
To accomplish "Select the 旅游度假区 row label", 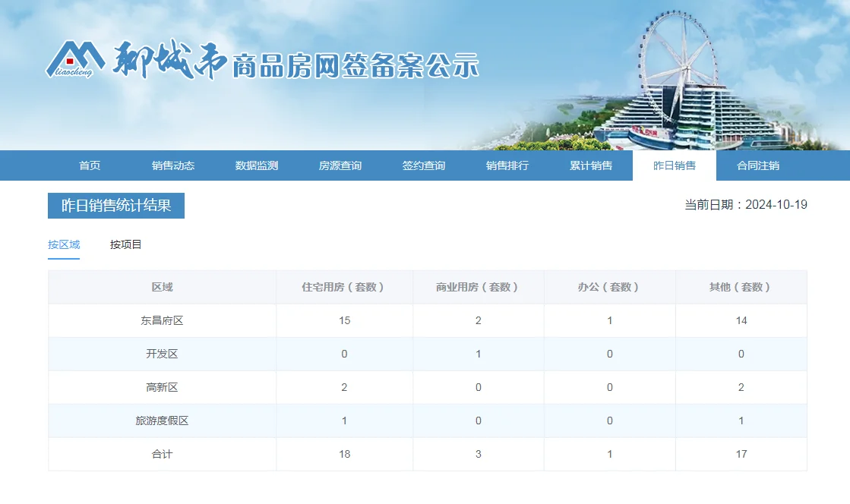I will (x=162, y=421).
